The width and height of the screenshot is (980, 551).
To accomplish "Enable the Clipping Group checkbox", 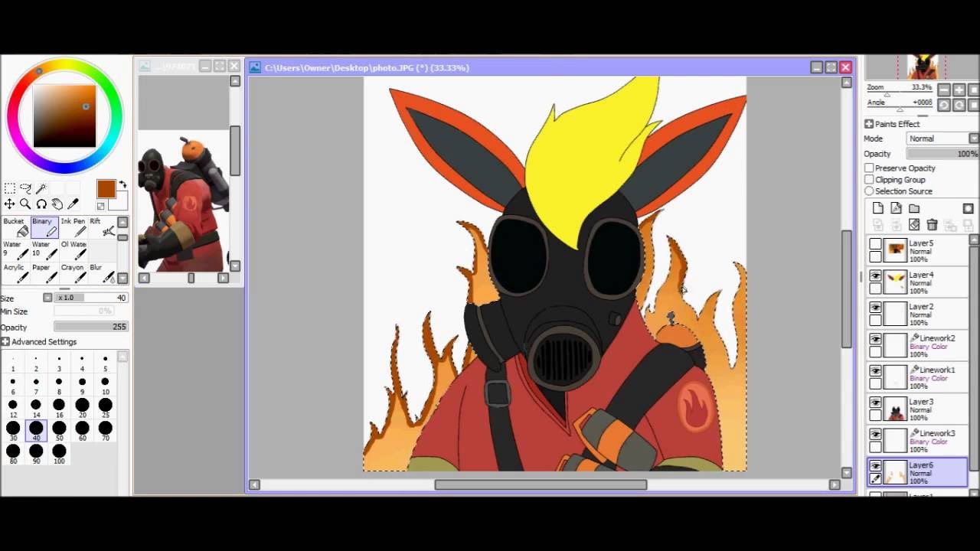I will point(869,180).
